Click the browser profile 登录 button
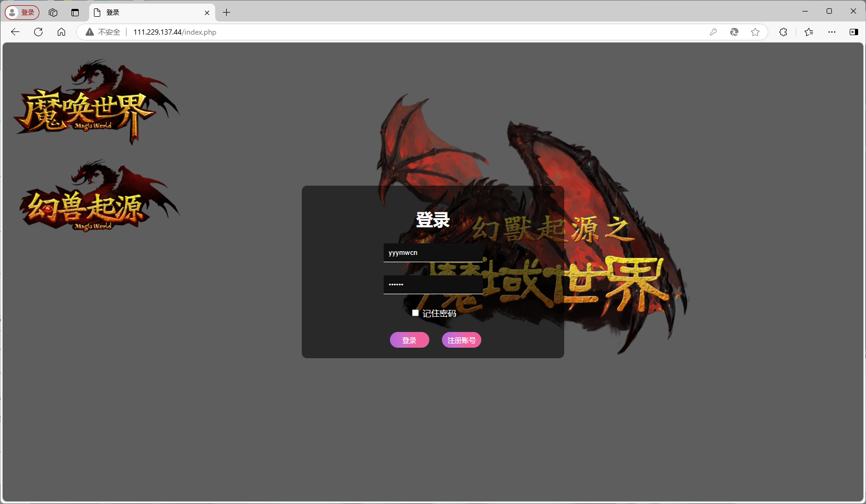The height and width of the screenshot is (504, 866). click(x=22, y=12)
